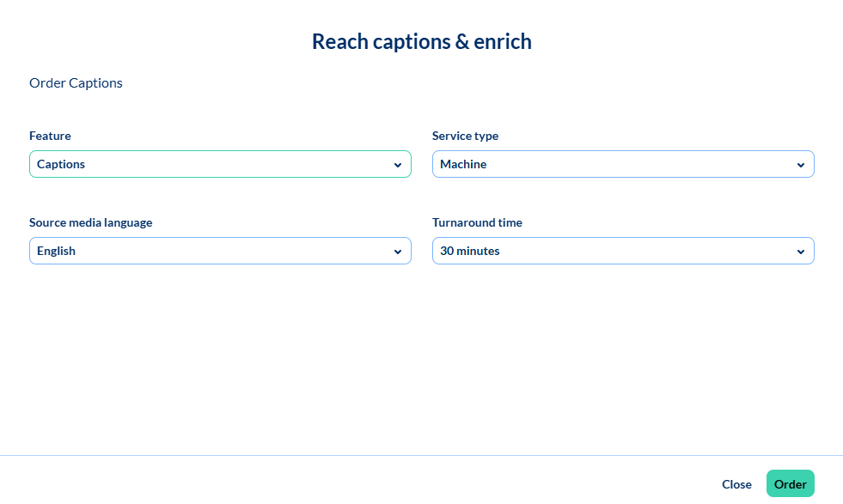Image resolution: width=843 pixels, height=504 pixels.
Task: Click the Feature dropdown chevron arrow
Action: [397, 165]
